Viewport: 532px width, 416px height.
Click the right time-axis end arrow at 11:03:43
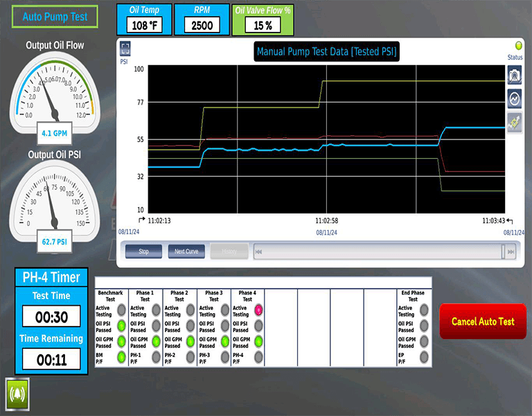510,220
